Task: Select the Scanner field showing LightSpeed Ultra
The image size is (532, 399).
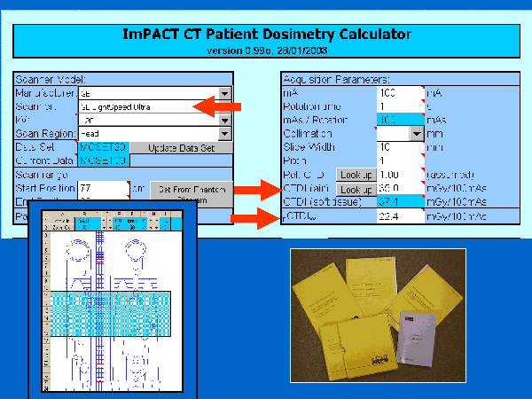Action: [x=146, y=106]
